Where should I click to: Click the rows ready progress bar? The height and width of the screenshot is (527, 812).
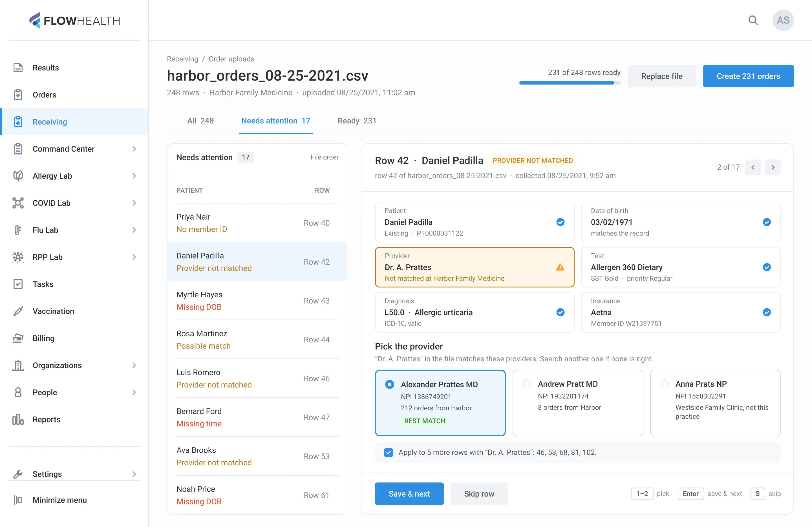570,83
